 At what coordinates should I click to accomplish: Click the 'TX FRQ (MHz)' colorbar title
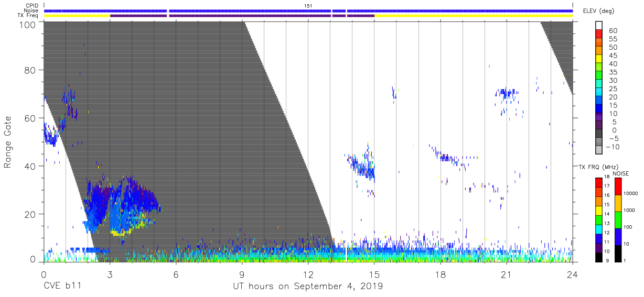599,167
